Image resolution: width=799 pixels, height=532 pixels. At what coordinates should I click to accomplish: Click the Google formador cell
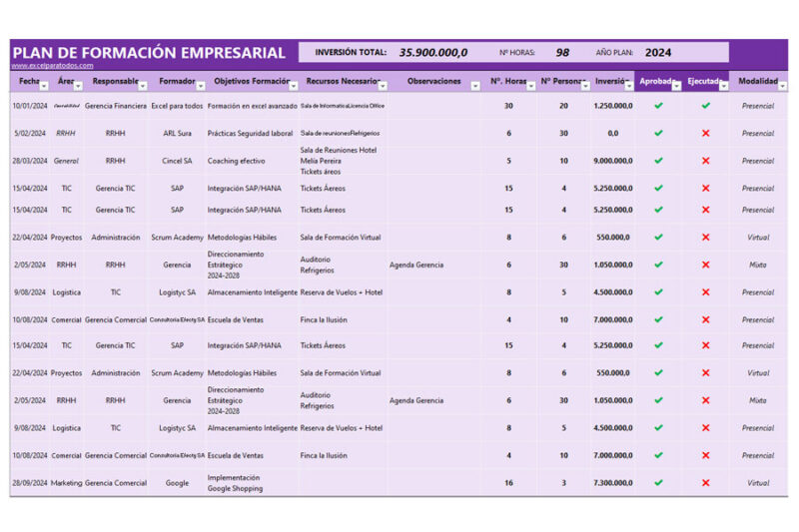pyautogui.click(x=177, y=483)
